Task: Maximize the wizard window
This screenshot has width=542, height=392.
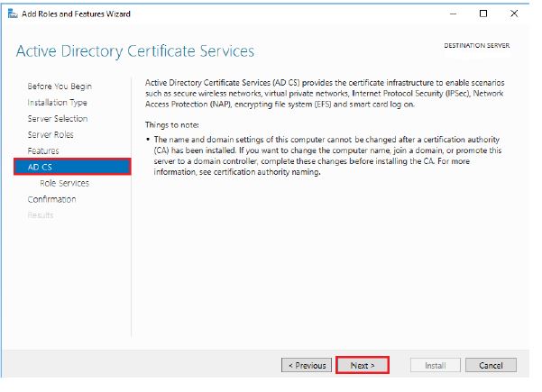Action: point(483,14)
